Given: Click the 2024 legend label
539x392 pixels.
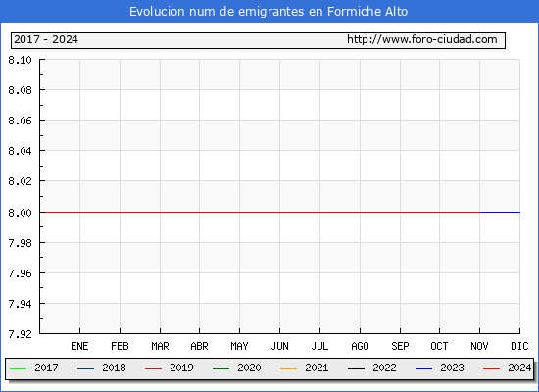Looking at the screenshot, I should pos(519,367).
